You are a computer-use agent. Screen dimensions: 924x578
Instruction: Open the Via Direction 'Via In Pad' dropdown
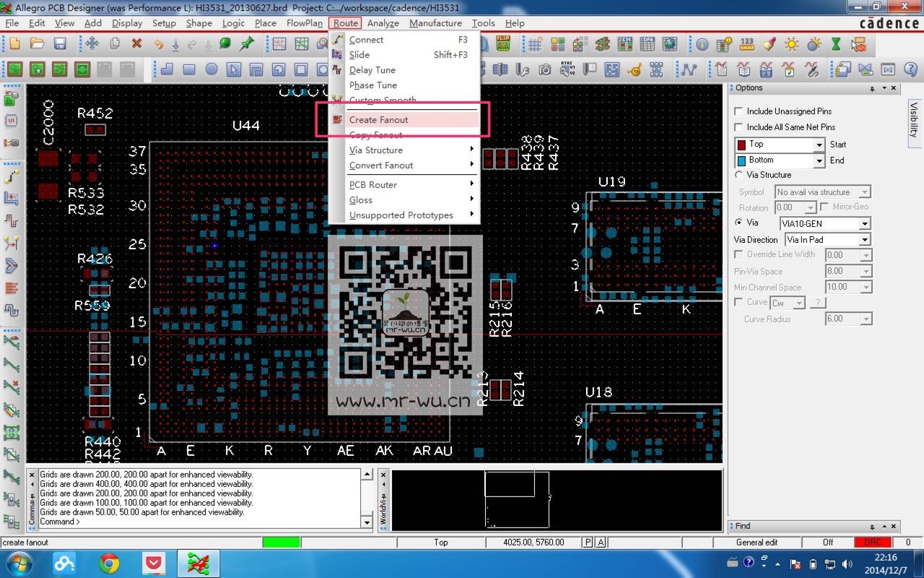pos(865,240)
